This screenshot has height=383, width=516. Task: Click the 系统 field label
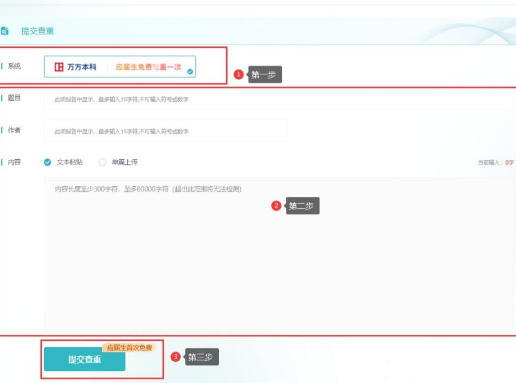coord(14,66)
